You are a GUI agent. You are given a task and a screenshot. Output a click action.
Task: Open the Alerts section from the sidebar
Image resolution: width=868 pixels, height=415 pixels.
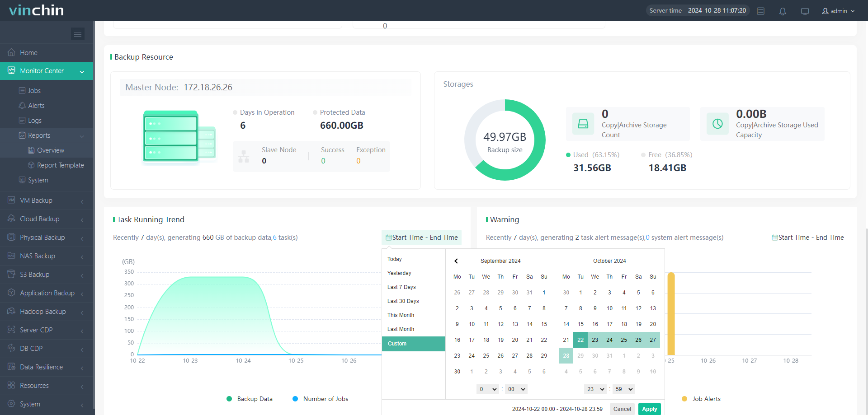click(x=36, y=105)
